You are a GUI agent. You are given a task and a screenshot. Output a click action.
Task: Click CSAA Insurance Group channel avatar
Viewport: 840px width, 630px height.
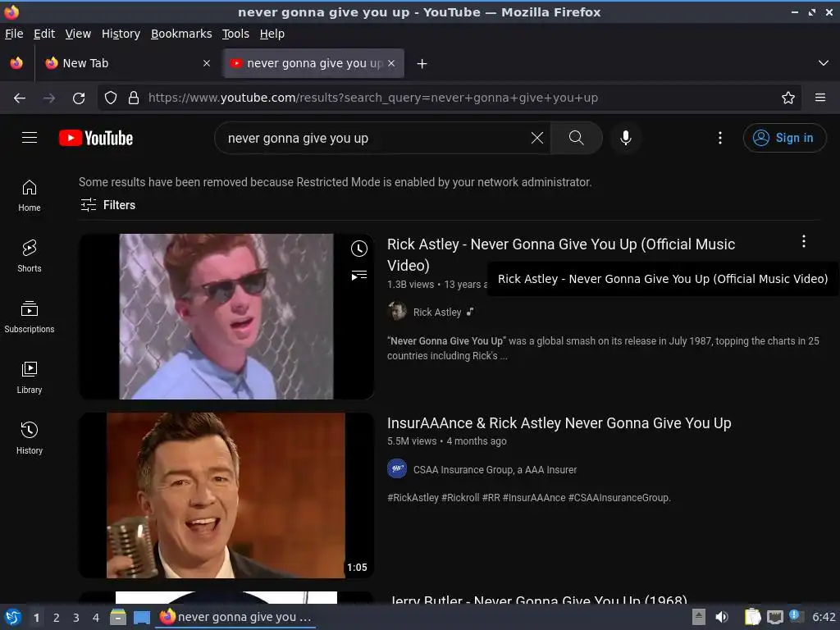(x=397, y=468)
